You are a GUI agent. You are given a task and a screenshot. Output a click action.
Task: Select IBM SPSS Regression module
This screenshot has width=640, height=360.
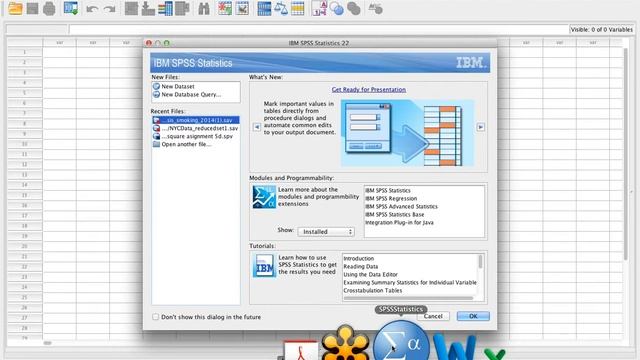pyautogui.click(x=391, y=198)
